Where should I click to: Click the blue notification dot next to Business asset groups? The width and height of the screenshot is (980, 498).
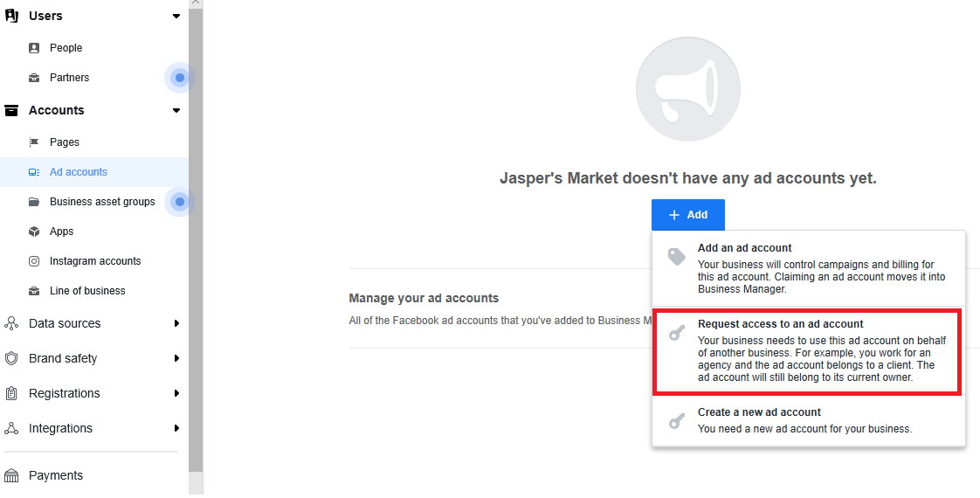(180, 202)
